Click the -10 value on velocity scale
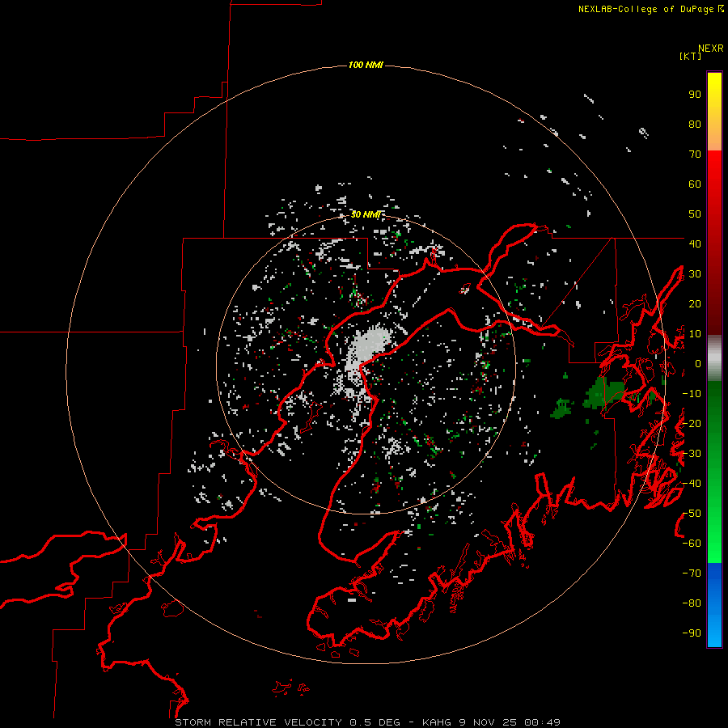Viewport: 728px width, 728px height. tap(692, 394)
